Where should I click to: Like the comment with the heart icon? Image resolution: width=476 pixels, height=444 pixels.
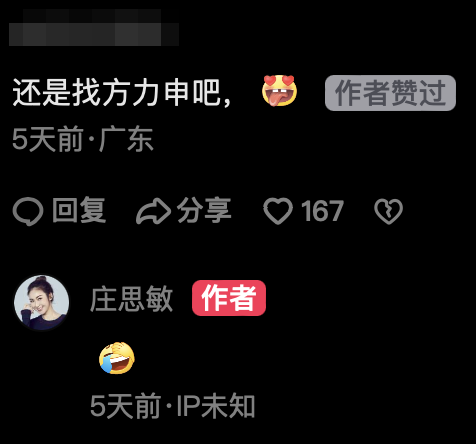pyautogui.click(x=278, y=211)
